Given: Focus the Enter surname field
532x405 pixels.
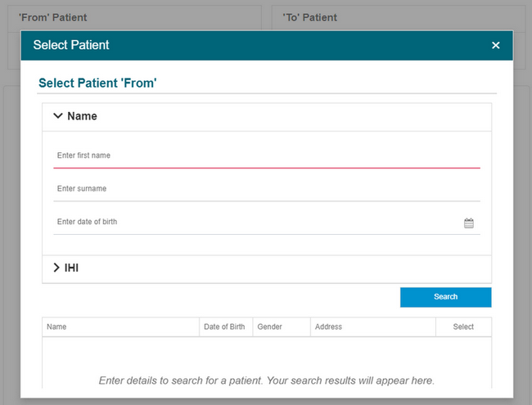Looking at the screenshot, I should click(x=266, y=189).
